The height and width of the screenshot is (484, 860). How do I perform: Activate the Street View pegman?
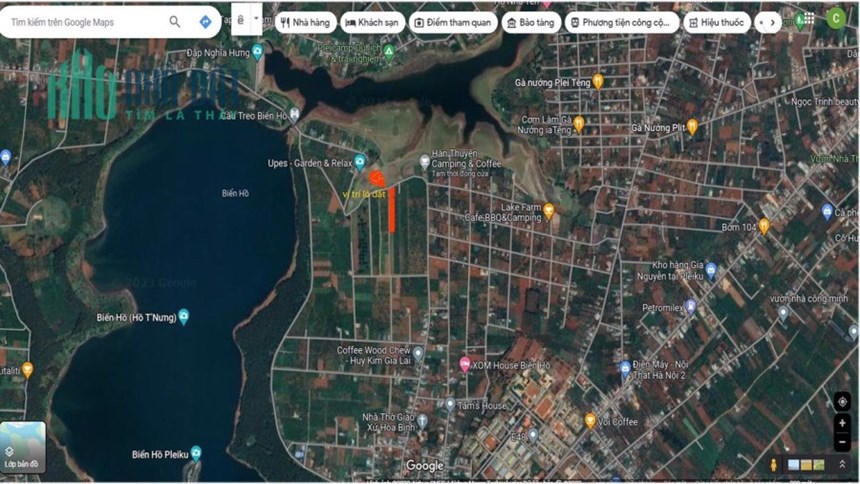773,465
